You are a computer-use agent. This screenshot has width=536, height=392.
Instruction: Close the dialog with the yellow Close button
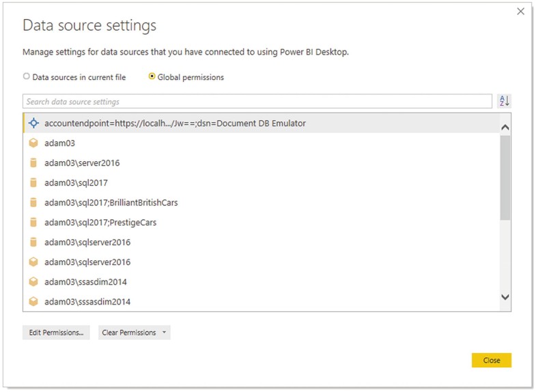(492, 360)
